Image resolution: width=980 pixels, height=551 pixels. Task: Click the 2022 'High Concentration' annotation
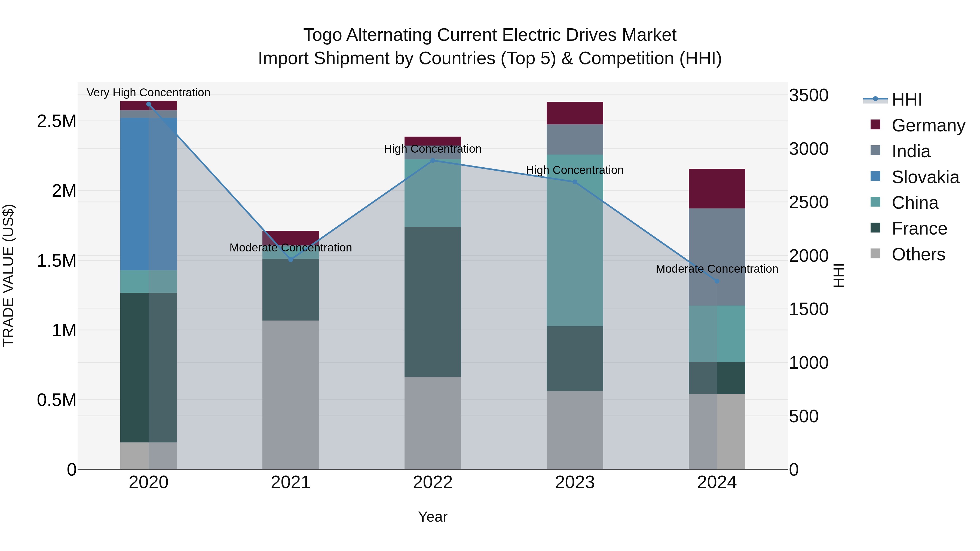click(433, 149)
